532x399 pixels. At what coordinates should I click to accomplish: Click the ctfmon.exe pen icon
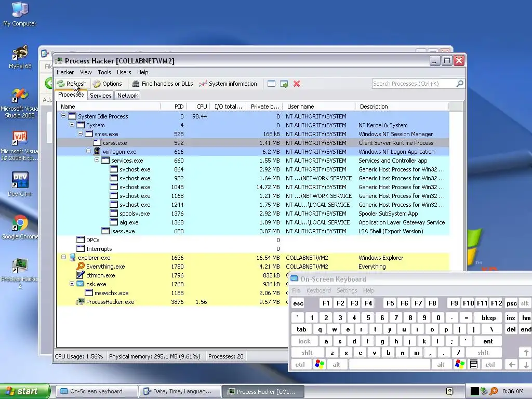pos(81,275)
